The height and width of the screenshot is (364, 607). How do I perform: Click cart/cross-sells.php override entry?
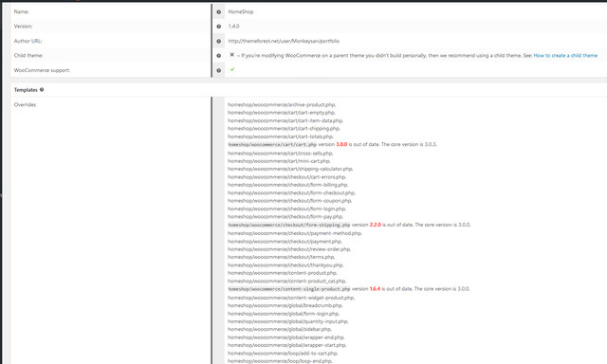coord(281,154)
